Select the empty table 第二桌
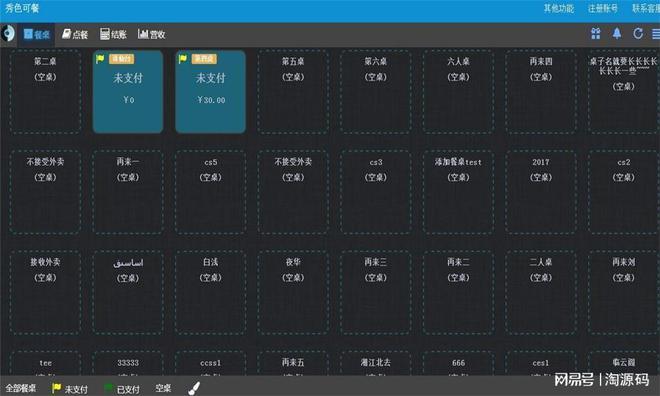The height and width of the screenshot is (396, 660). coord(45,92)
